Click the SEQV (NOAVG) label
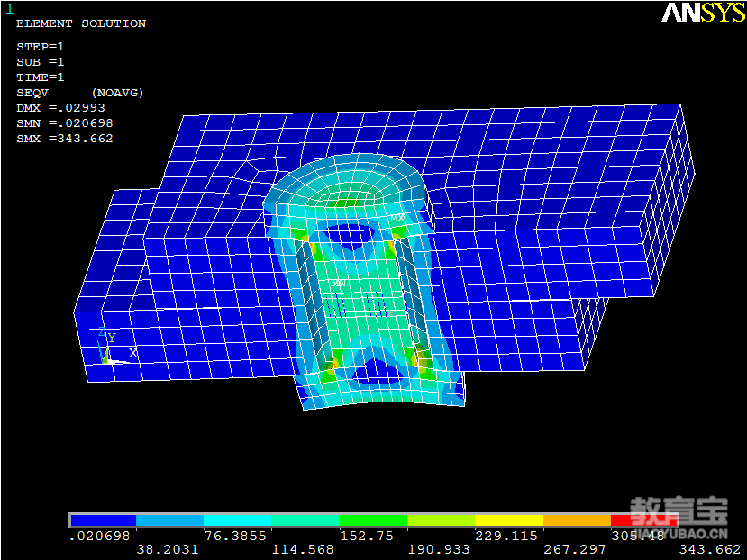This screenshot has height=560, width=747. (x=80, y=93)
